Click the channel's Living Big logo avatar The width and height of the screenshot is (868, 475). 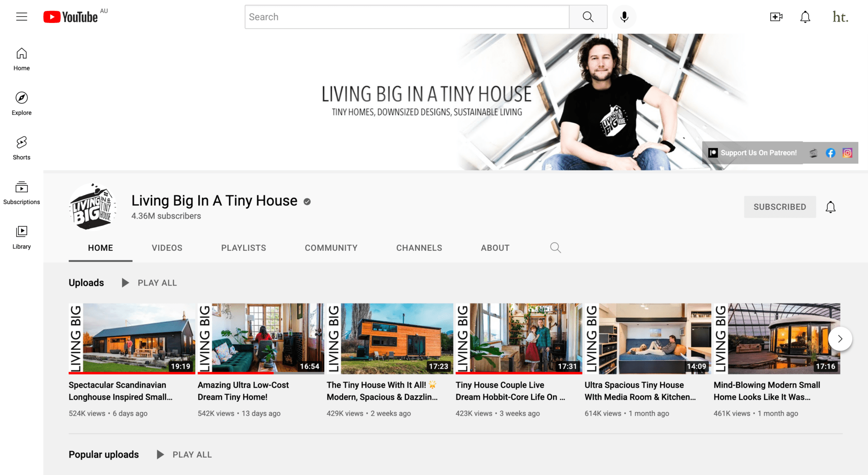tap(93, 207)
